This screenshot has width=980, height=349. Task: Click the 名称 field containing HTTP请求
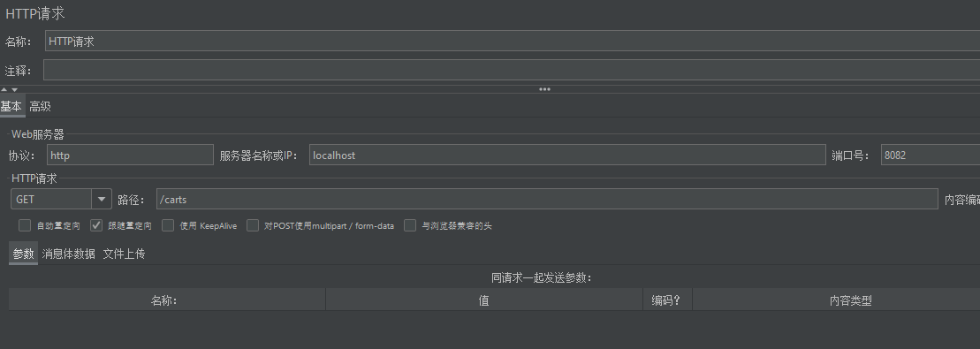[513, 42]
